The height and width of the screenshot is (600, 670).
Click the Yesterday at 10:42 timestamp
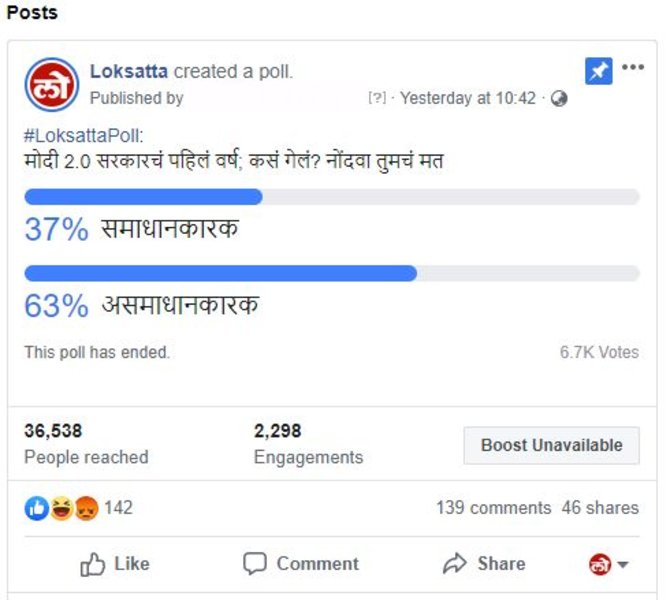[468, 98]
